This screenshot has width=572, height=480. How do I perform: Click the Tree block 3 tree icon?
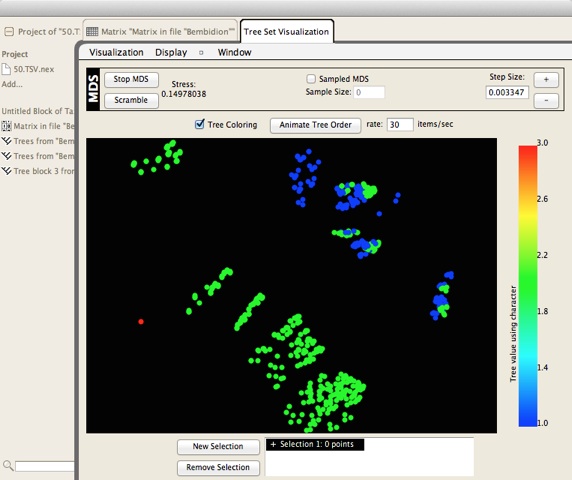(6, 171)
